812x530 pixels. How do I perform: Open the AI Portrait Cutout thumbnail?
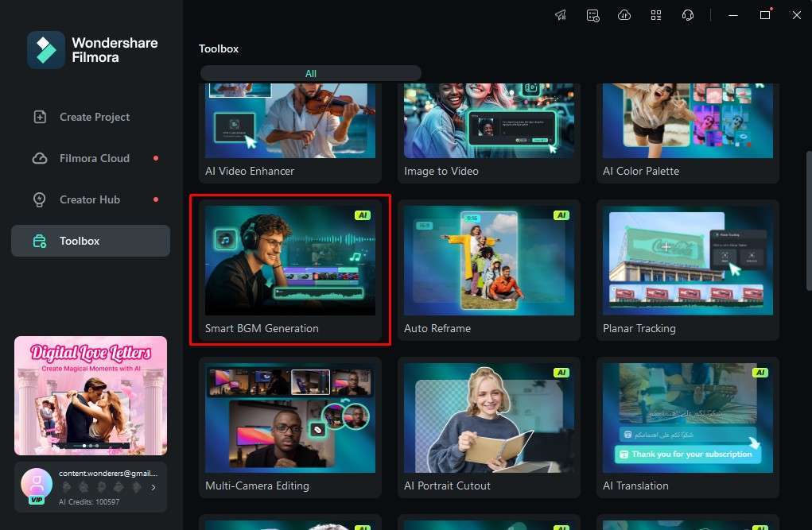pos(489,418)
